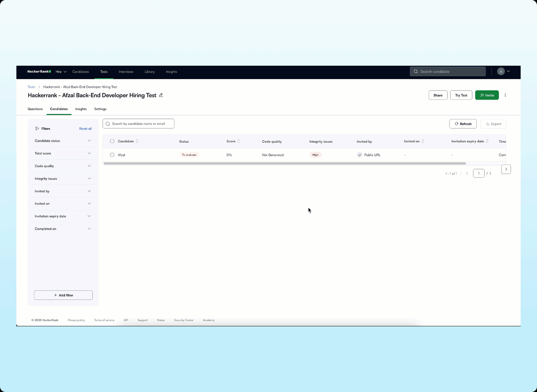Open the API footer link
Image resolution: width=537 pixels, height=392 pixels.
pos(126,320)
